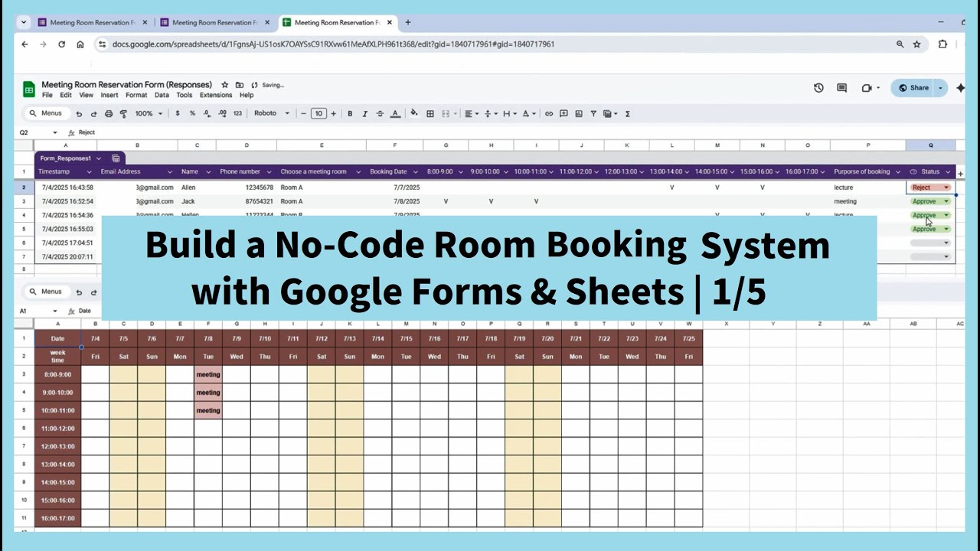Click the Menus search box
This screenshot has width=980, height=551.
pyautogui.click(x=46, y=113)
